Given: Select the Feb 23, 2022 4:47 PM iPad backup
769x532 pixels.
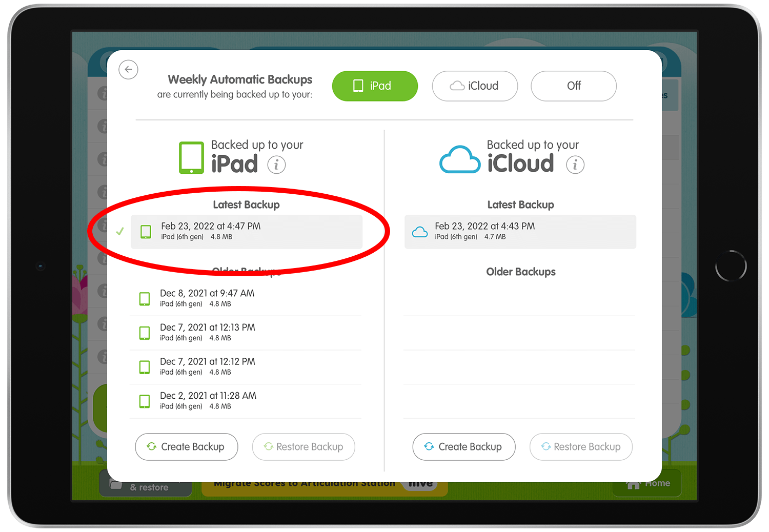Looking at the screenshot, I should coord(247,232).
